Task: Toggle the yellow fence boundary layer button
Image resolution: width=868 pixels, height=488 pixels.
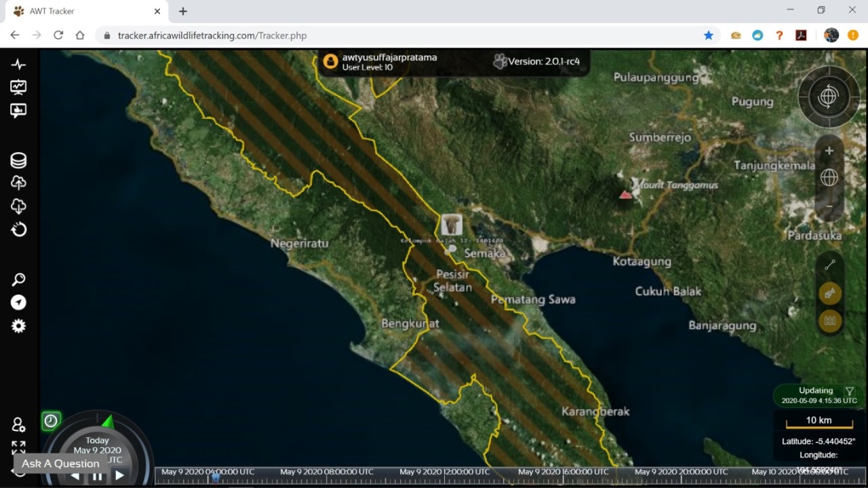Action: point(830,320)
